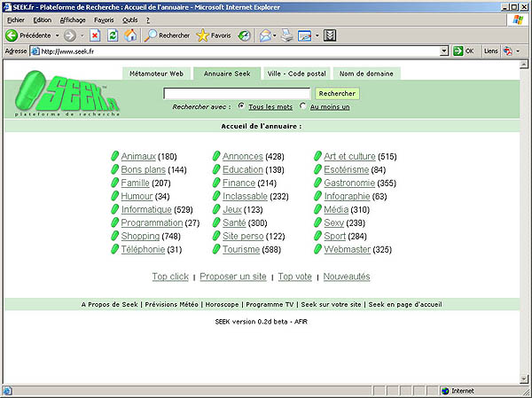The height and width of the screenshot is (398, 532).
Task: Click green pill bullet next to Shopping
Action: [x=114, y=236]
